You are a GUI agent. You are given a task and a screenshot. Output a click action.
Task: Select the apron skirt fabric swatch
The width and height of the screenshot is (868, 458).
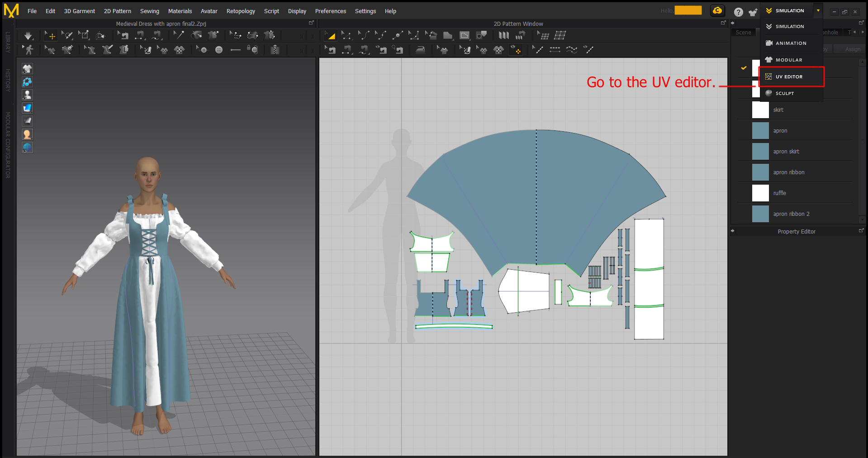[760, 152]
